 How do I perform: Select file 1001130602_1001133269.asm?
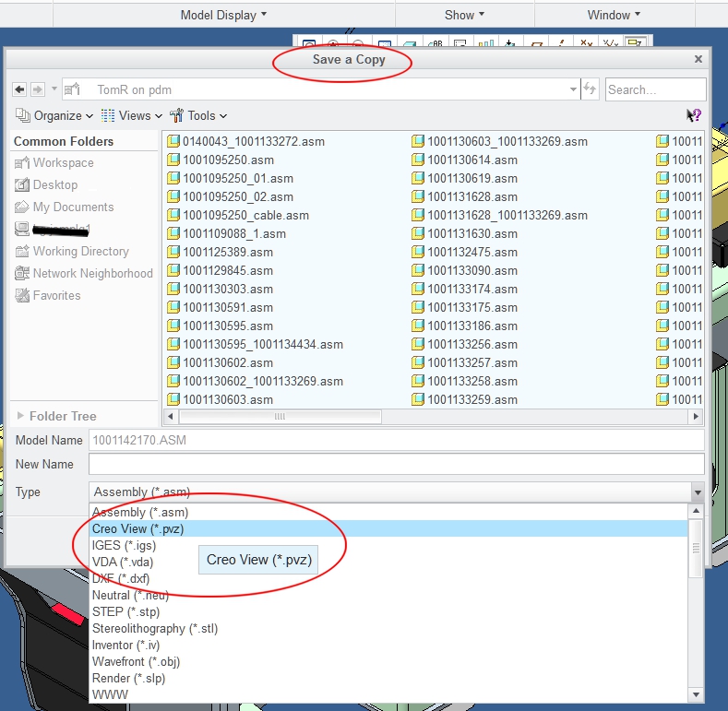[255, 381]
